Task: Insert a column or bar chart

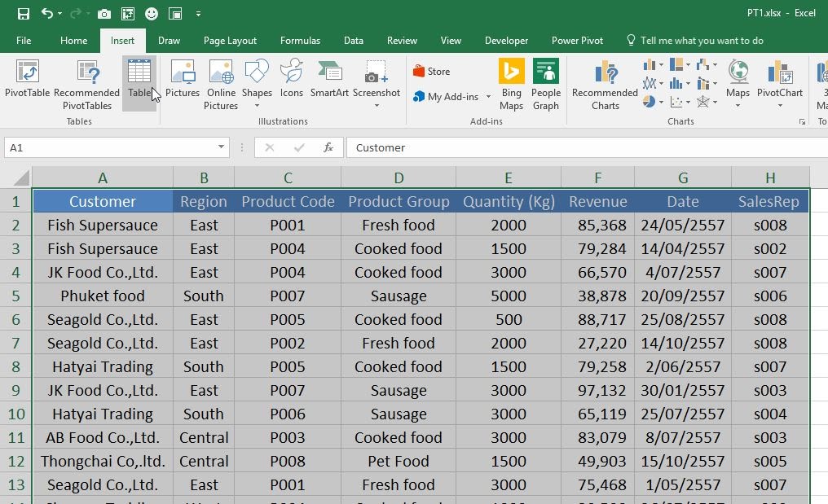Action: (654, 65)
